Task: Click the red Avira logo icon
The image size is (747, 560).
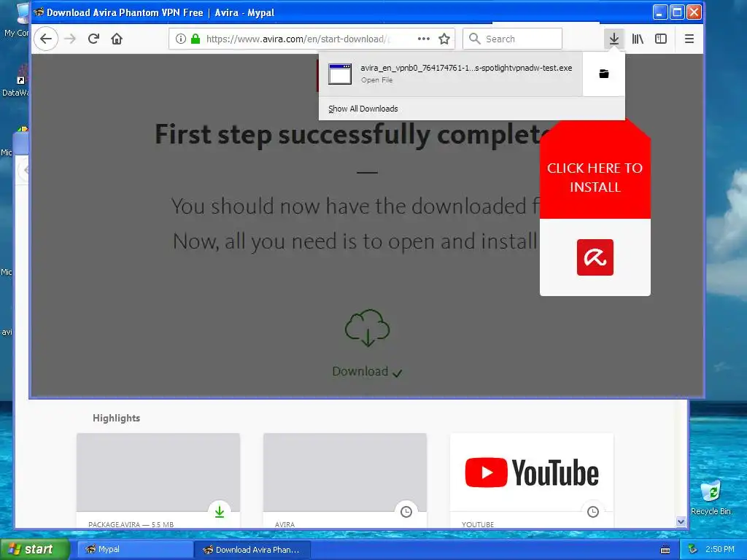Action: tap(595, 257)
